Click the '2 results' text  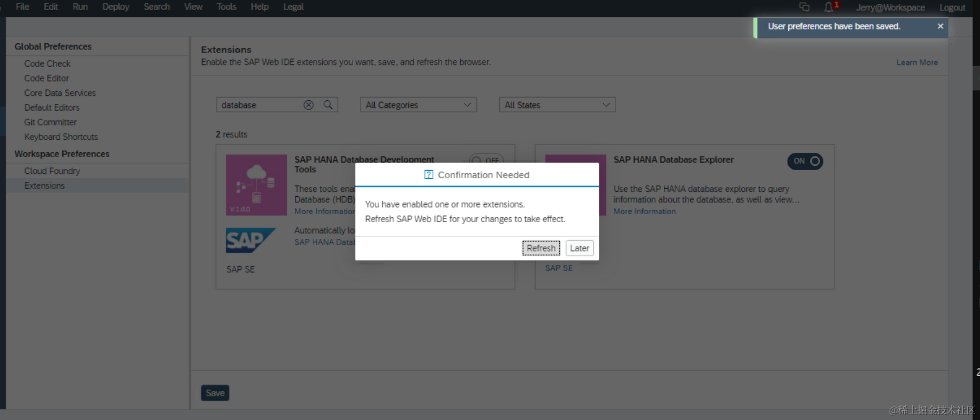tap(232, 134)
